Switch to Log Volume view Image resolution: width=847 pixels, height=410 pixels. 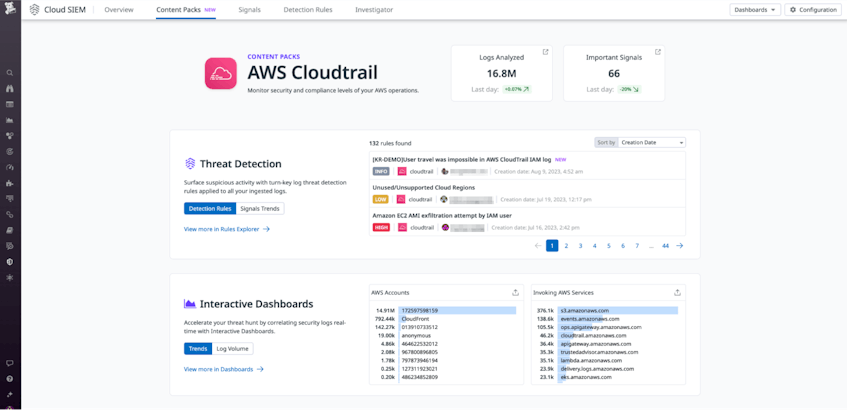pos(232,349)
